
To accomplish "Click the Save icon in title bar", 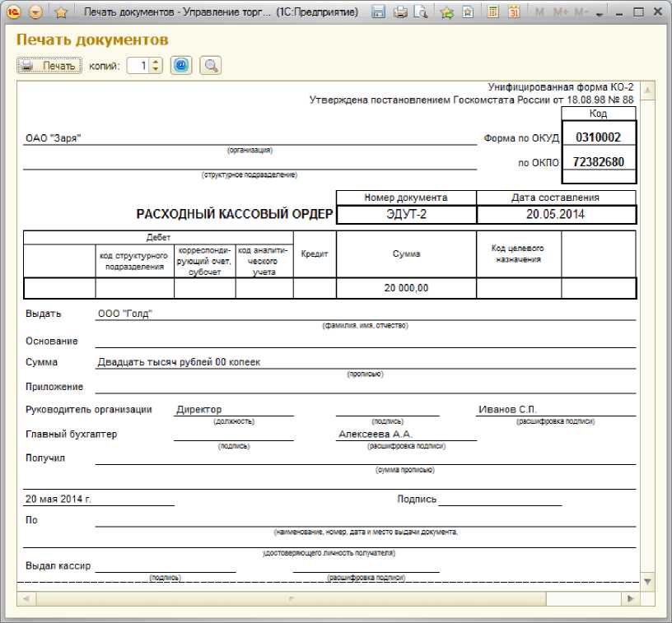I will click(379, 12).
